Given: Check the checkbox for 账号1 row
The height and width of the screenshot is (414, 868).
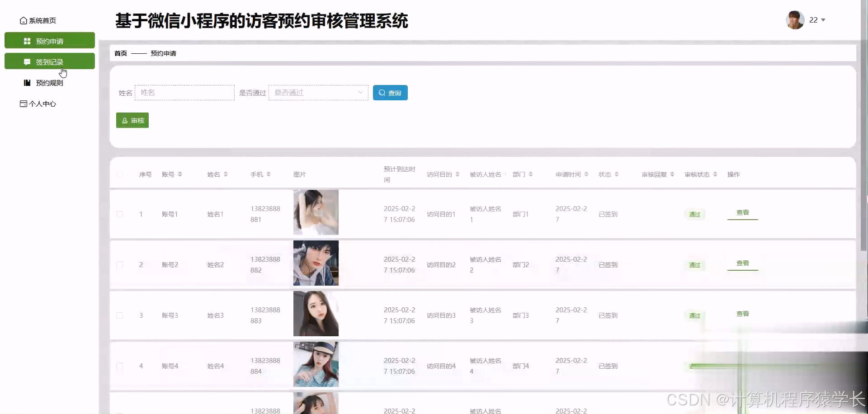Looking at the screenshot, I should pyautogui.click(x=120, y=214).
